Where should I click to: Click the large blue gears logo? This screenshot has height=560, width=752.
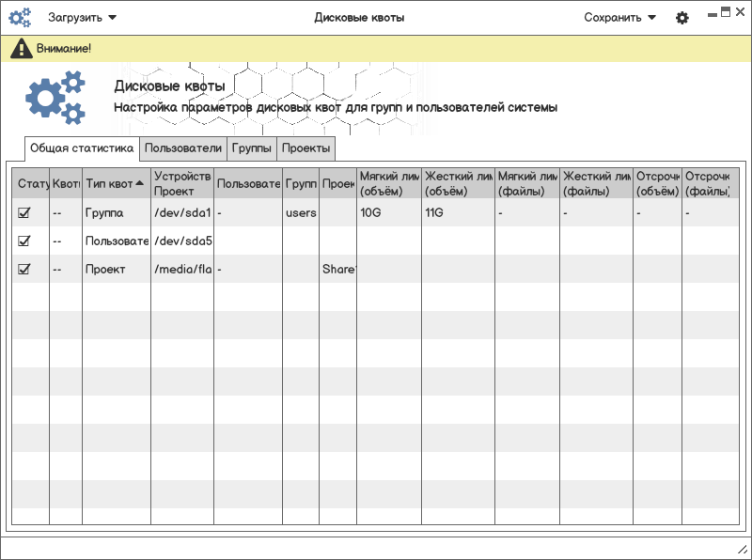pos(55,98)
